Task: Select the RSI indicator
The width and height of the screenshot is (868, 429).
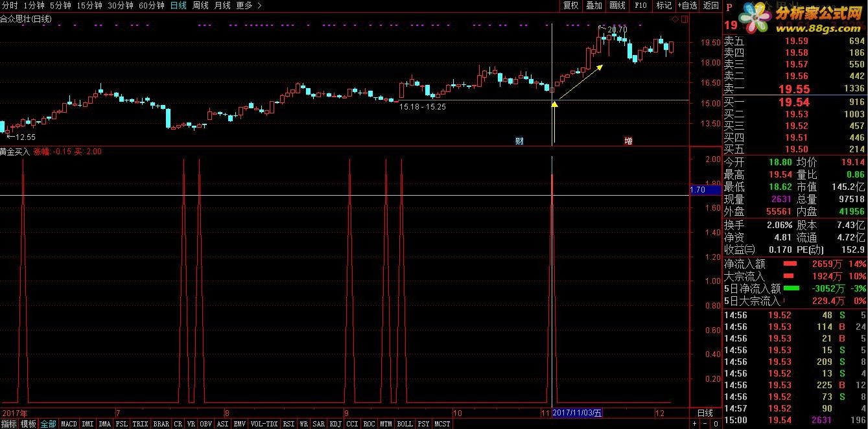Action: (288, 424)
